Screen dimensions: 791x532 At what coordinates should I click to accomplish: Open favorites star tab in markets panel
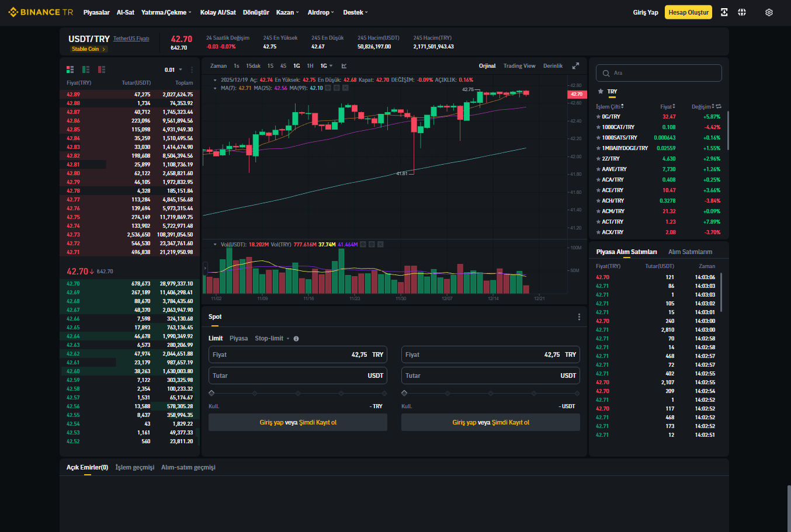point(601,92)
